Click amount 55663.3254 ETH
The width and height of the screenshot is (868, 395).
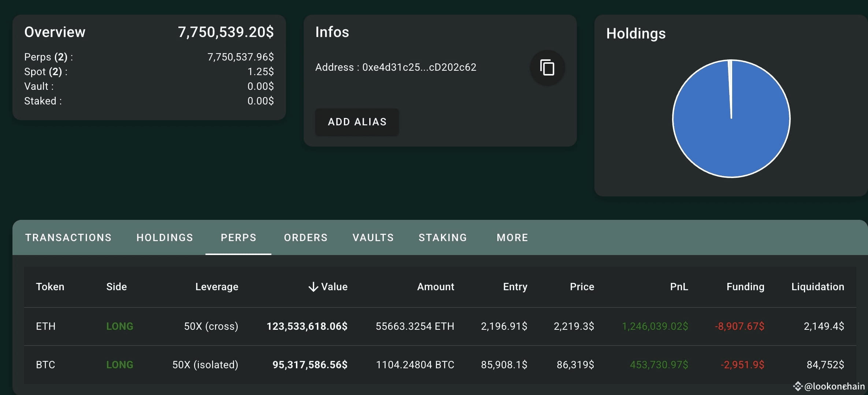tap(415, 326)
